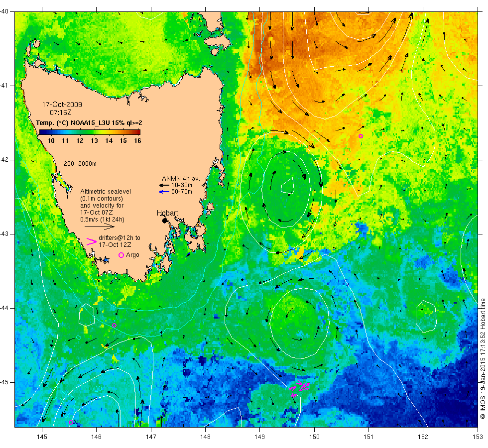Click the '07:16Z' time label
This screenshot has width=488, height=448.
pyautogui.click(x=61, y=112)
